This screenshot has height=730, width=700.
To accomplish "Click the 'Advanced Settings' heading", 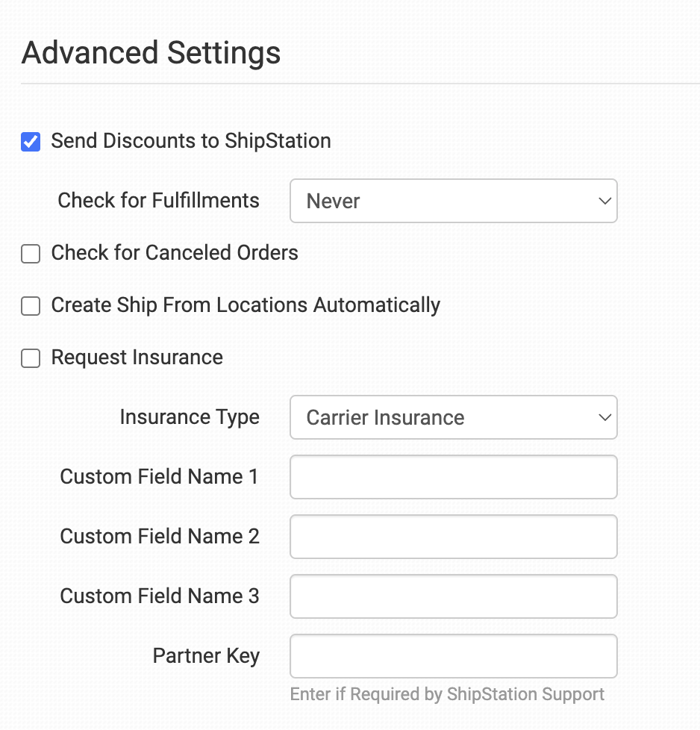I will point(151,54).
